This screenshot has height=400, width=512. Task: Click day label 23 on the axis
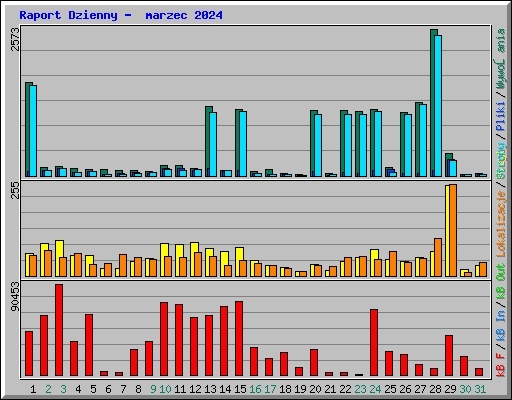[360, 389]
